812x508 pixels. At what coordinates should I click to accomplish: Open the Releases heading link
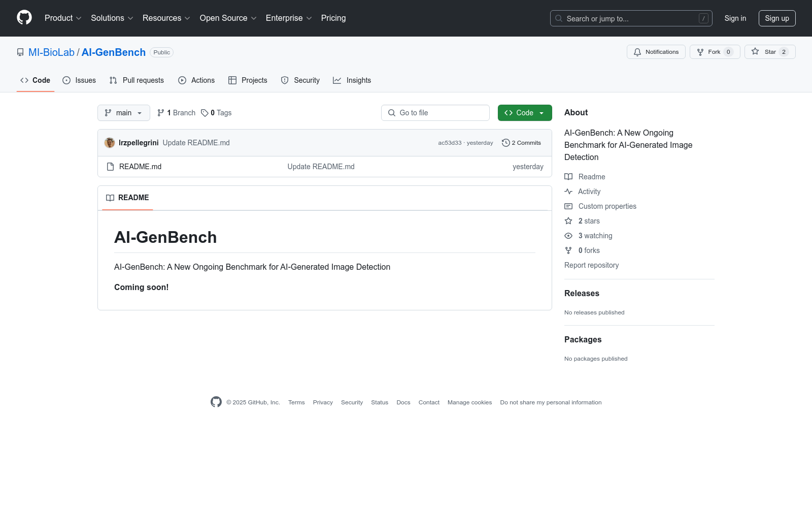coord(582,294)
